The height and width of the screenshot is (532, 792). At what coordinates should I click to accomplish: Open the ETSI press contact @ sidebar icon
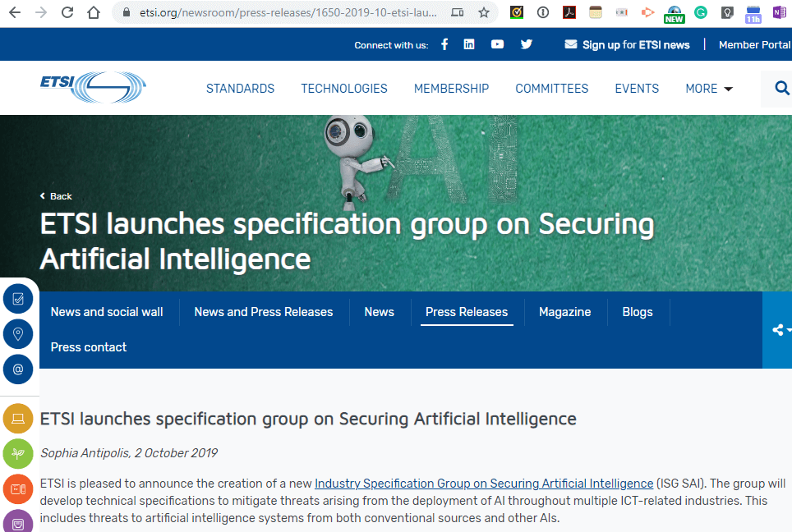pos(18,369)
